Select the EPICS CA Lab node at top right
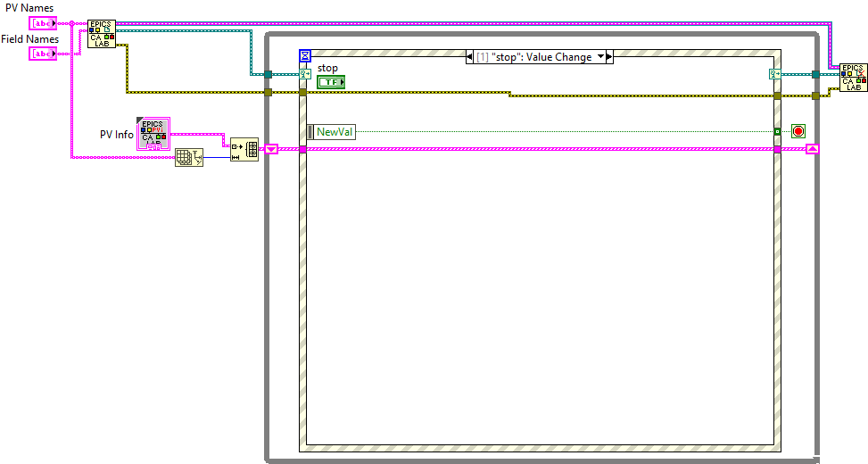Image resolution: width=868 pixels, height=464 pixels. pos(853,78)
